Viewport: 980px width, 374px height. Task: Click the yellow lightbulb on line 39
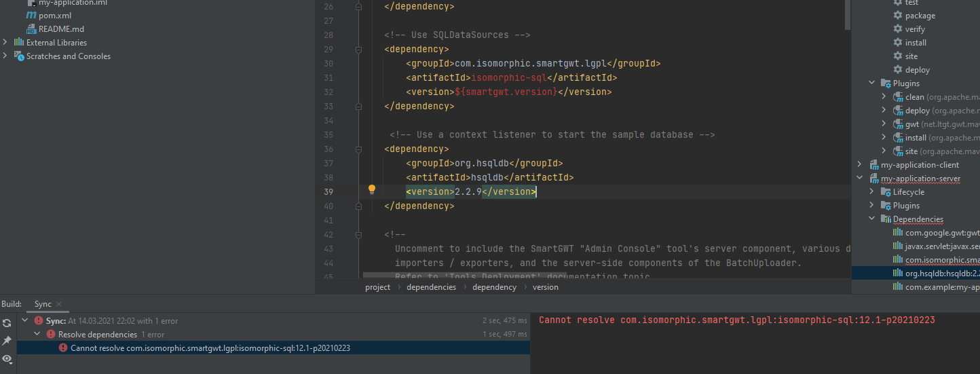click(x=372, y=190)
